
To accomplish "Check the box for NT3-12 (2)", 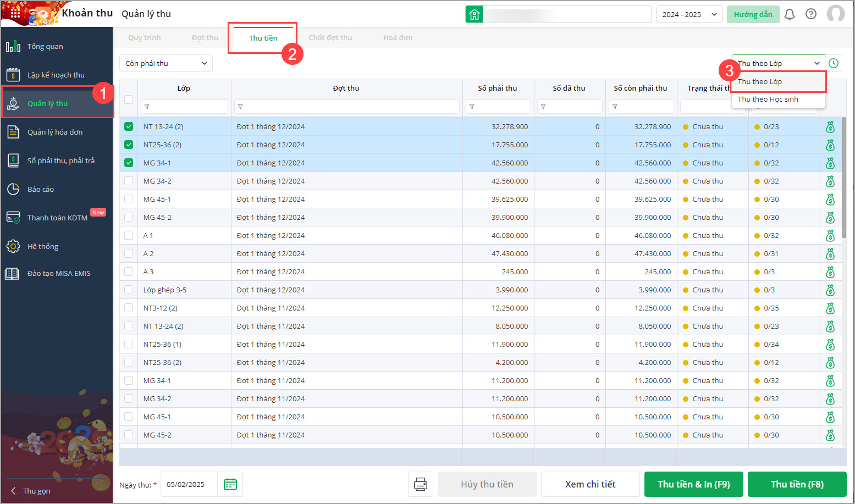I will click(129, 308).
